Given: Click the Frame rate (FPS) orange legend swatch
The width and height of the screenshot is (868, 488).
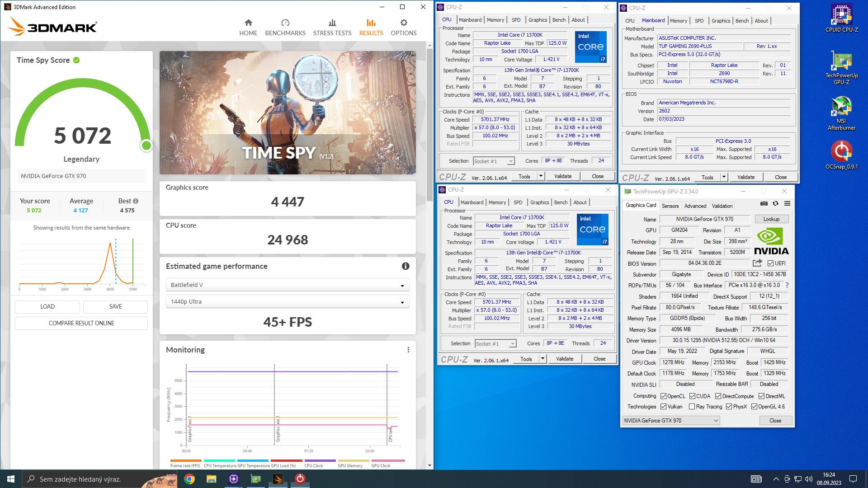Looking at the screenshot, I should [x=185, y=461].
